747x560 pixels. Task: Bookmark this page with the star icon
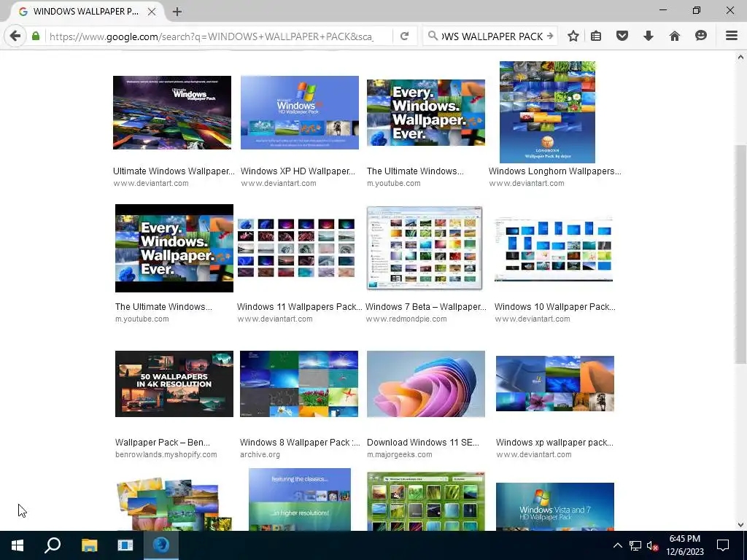coord(573,36)
